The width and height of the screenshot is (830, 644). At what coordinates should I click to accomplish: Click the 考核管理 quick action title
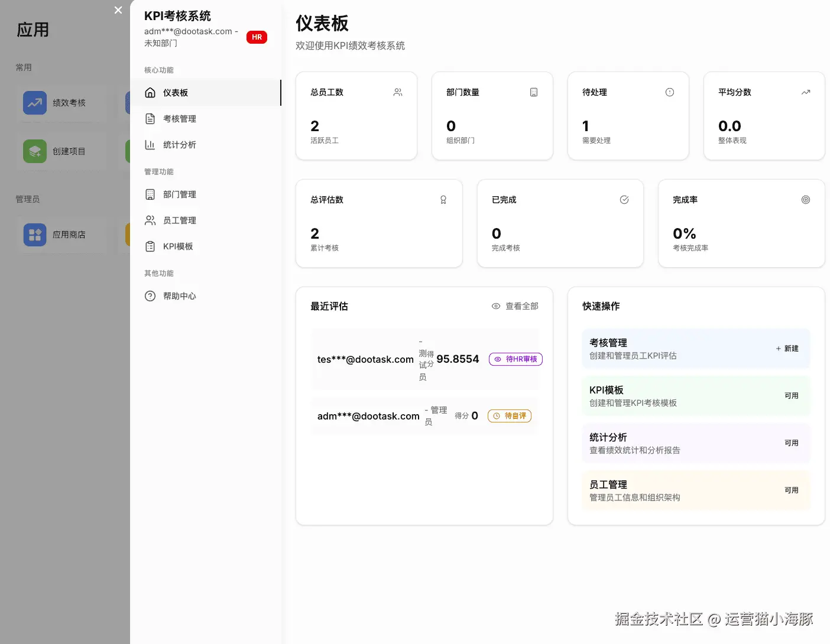click(608, 343)
